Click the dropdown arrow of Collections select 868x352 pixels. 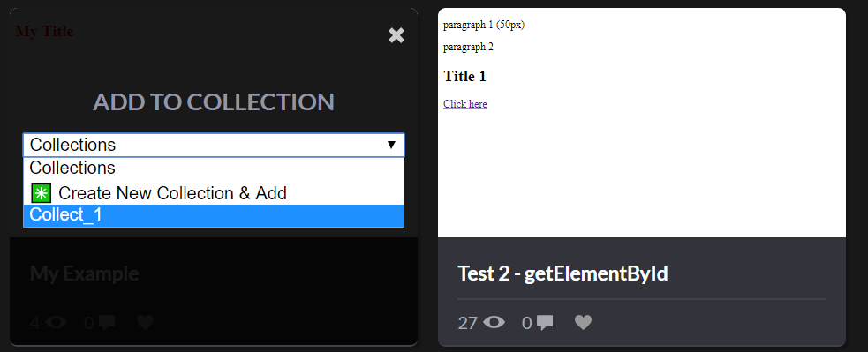pos(391,145)
